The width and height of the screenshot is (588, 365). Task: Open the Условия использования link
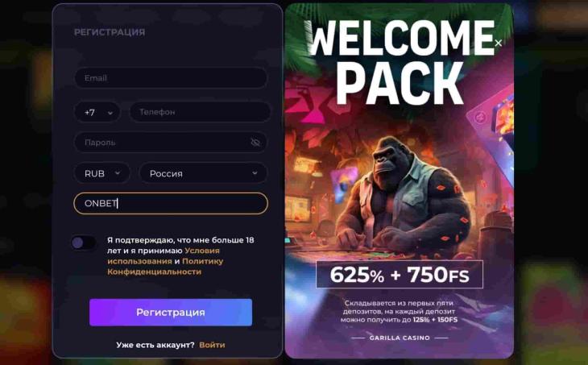pyautogui.click(x=164, y=256)
